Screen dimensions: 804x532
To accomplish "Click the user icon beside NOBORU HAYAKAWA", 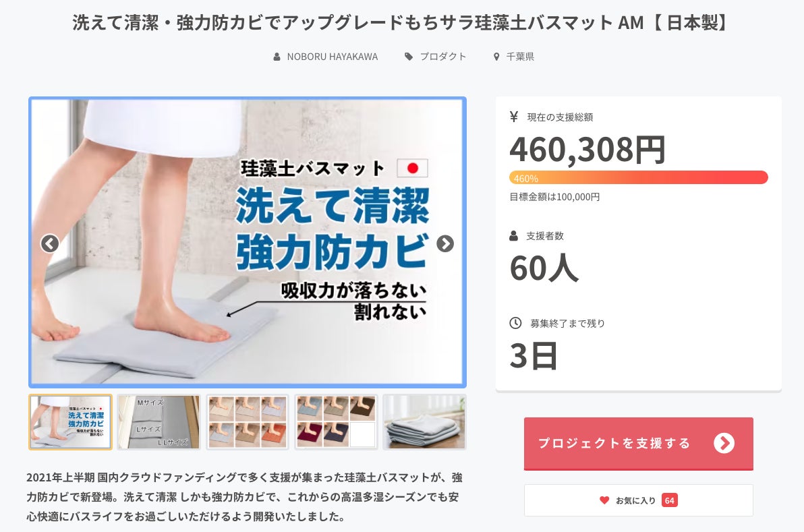I will pos(277,57).
